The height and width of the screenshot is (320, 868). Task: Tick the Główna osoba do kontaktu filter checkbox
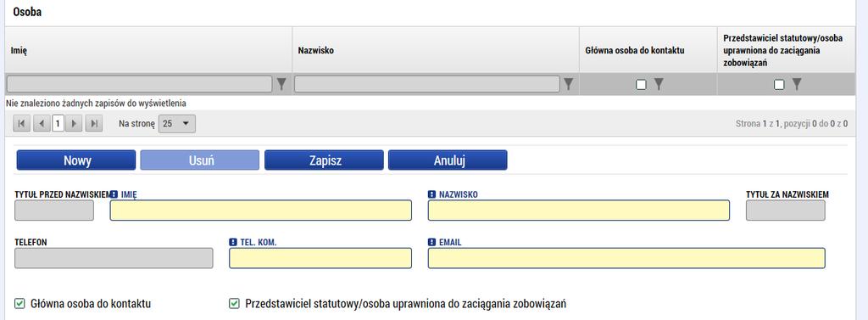[641, 85]
